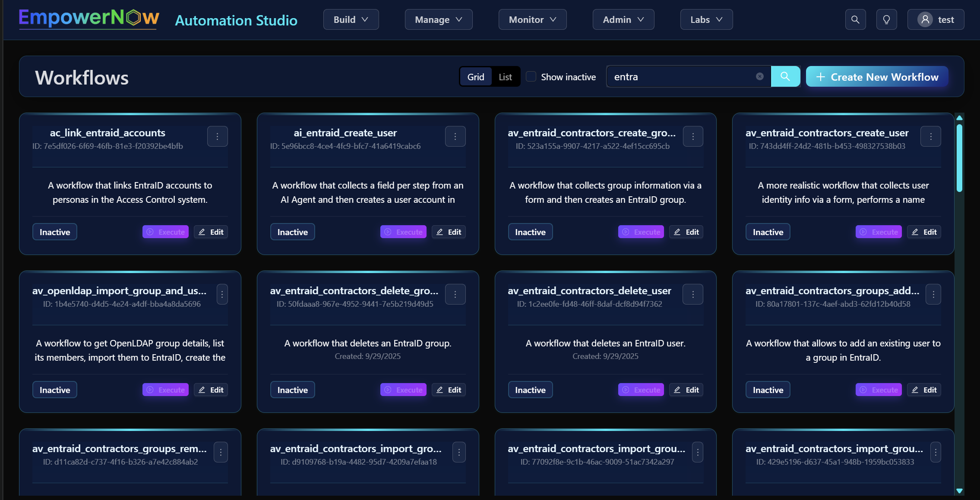Switch workflows to List view

tap(505, 76)
